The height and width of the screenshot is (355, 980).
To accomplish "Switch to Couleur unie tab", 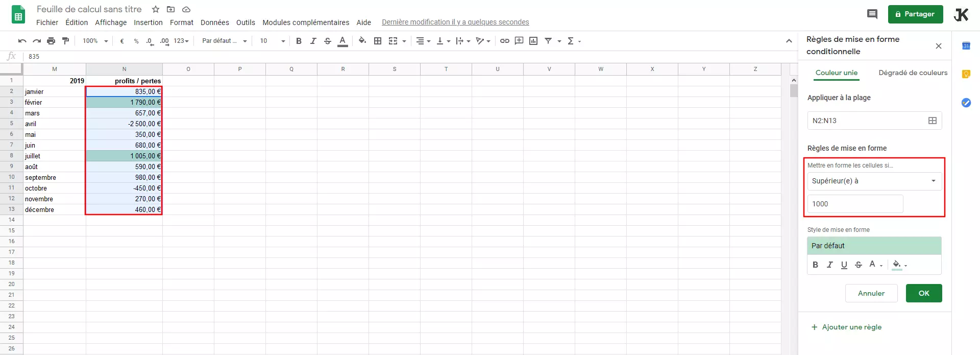I will 837,73.
